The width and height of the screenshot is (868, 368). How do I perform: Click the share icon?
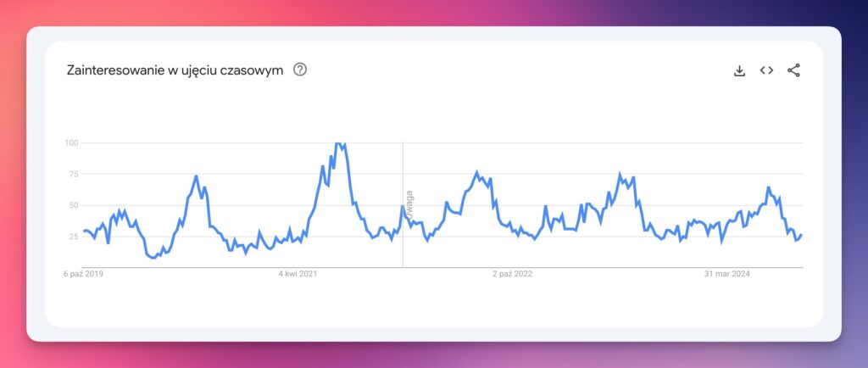coord(793,70)
